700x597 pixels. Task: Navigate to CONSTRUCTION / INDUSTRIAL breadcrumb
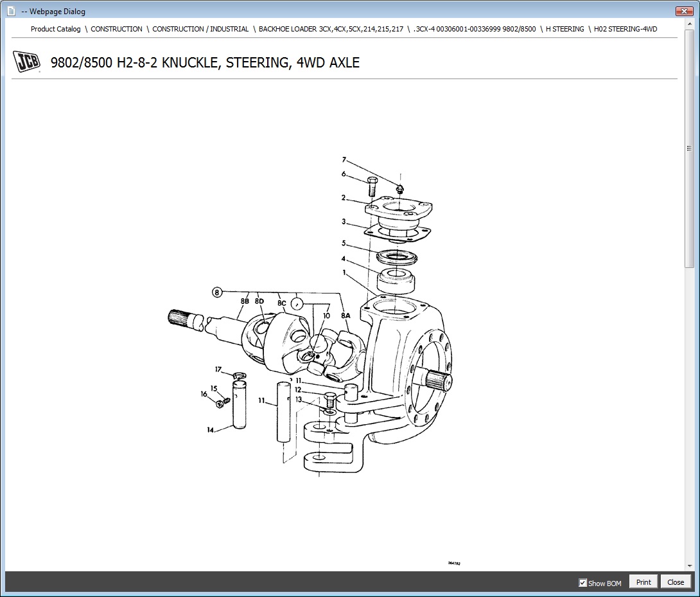click(200, 29)
